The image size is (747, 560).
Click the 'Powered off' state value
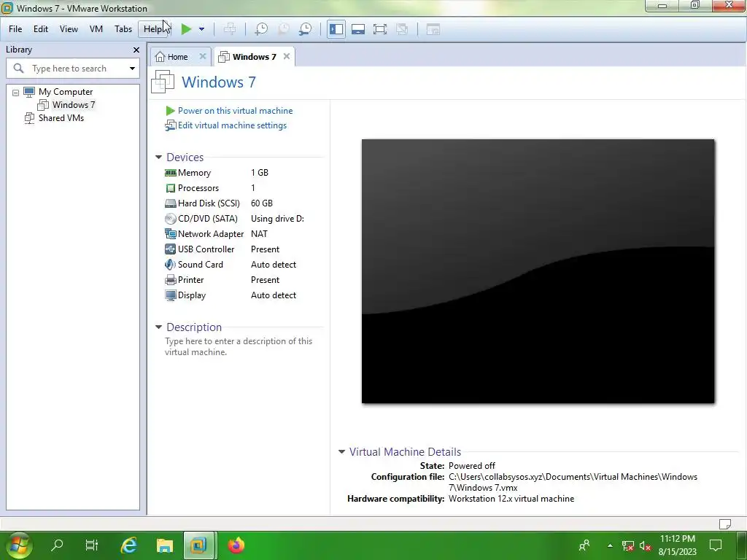tap(472, 466)
